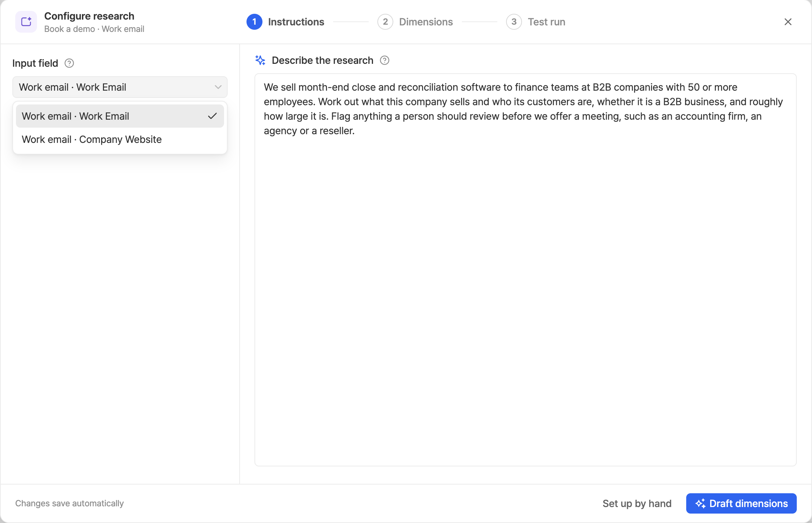
Task: Click the sparkle icon next to Describe the research
Action: [x=260, y=60]
